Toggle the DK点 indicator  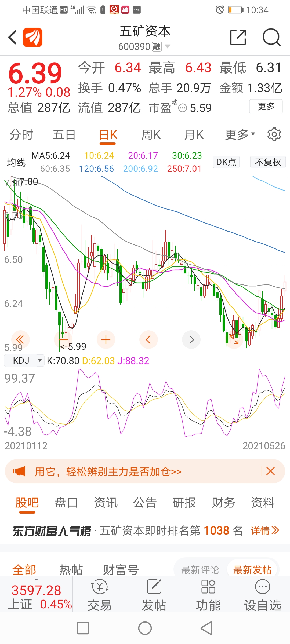click(x=226, y=162)
